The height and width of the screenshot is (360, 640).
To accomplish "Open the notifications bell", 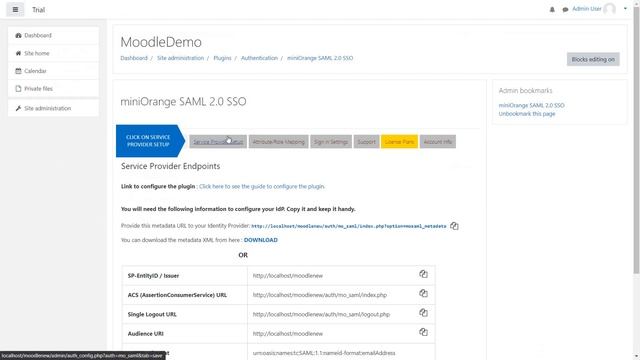I will tap(552, 9).
